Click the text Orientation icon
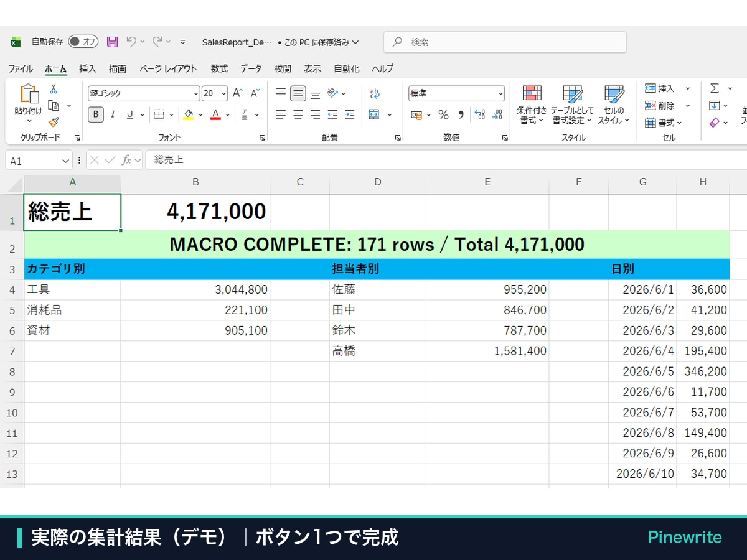Viewport: 747px width, 560px height. click(333, 93)
